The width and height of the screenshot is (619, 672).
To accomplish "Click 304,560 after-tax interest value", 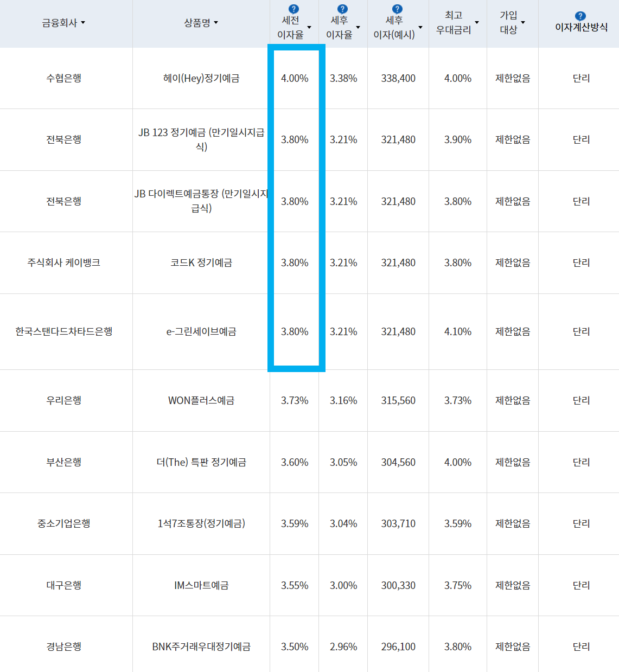I will (398, 462).
